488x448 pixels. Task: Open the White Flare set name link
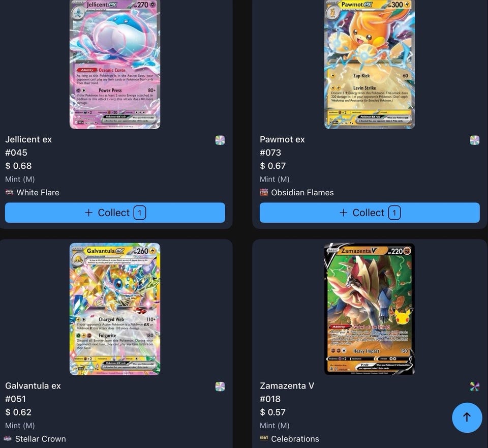point(38,192)
